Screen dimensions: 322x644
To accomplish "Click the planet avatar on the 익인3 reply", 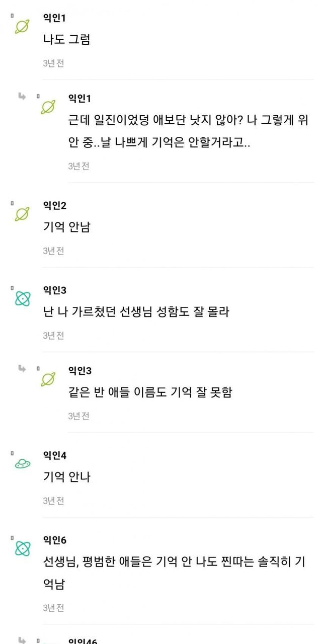I will 48,379.
